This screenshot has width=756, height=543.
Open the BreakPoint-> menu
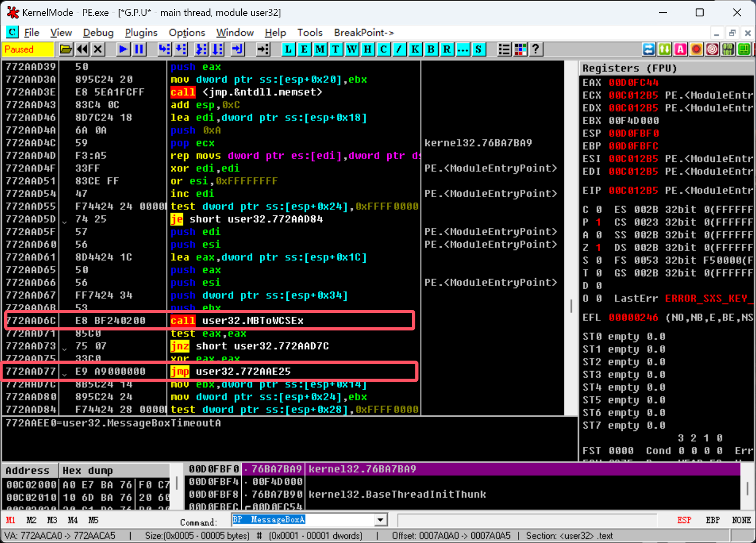[x=364, y=32]
